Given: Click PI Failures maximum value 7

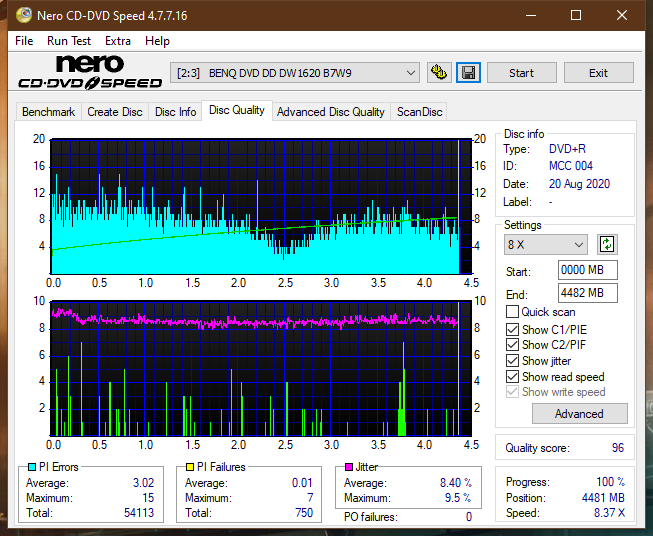Looking at the screenshot, I should (x=310, y=498).
